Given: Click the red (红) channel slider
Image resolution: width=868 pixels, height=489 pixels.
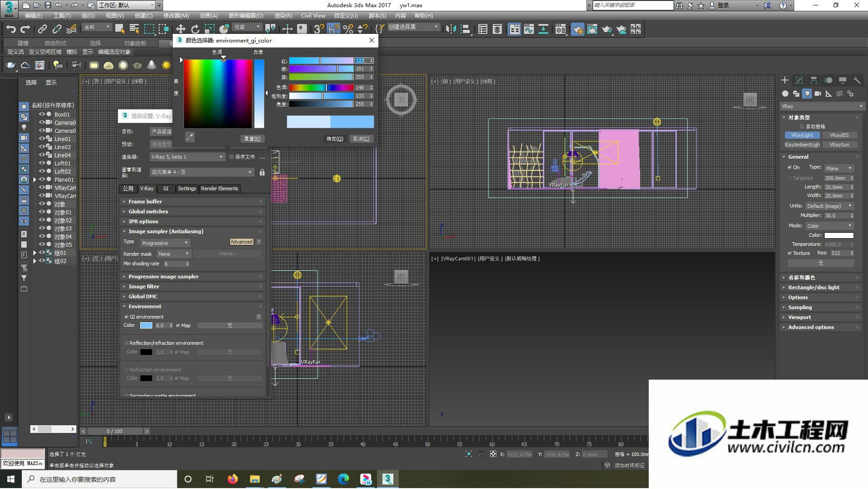Looking at the screenshot, I should pos(321,61).
